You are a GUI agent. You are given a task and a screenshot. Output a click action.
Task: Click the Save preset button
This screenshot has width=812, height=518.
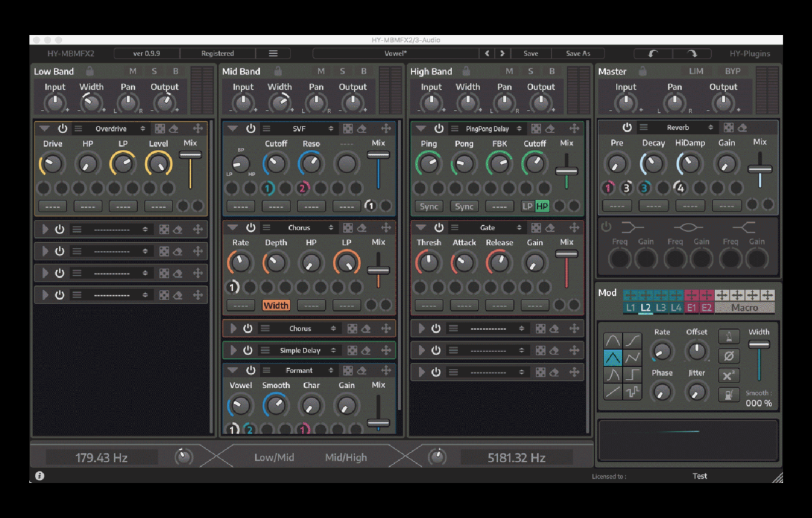point(531,54)
